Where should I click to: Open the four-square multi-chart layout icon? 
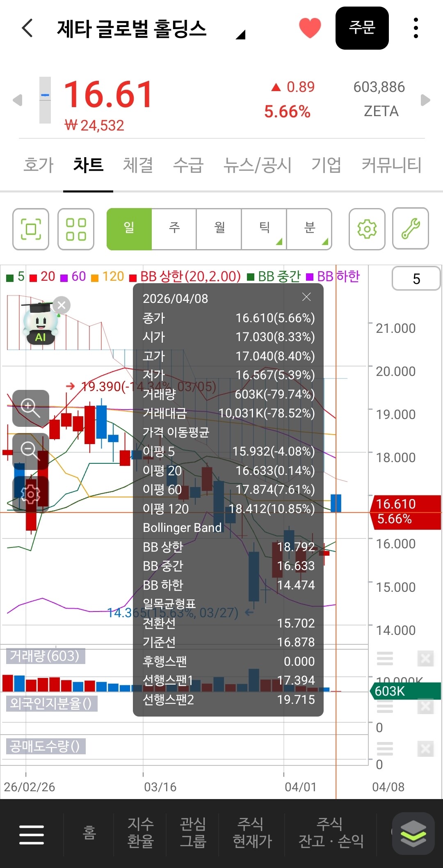click(x=76, y=229)
